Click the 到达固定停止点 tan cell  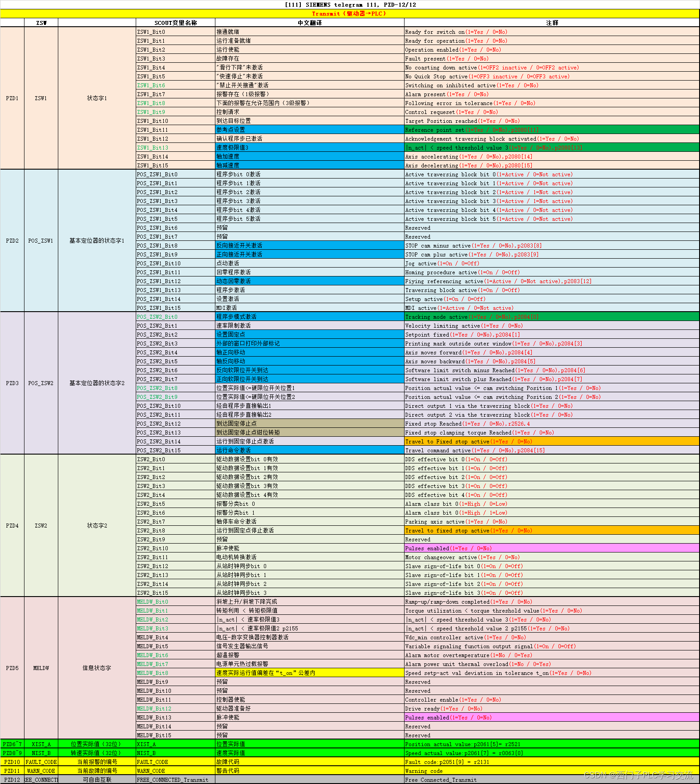(310, 423)
